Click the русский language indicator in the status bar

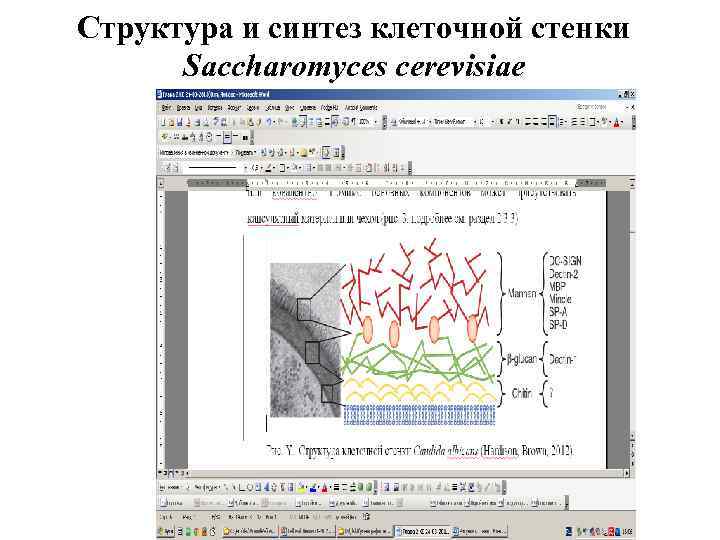click(345, 517)
